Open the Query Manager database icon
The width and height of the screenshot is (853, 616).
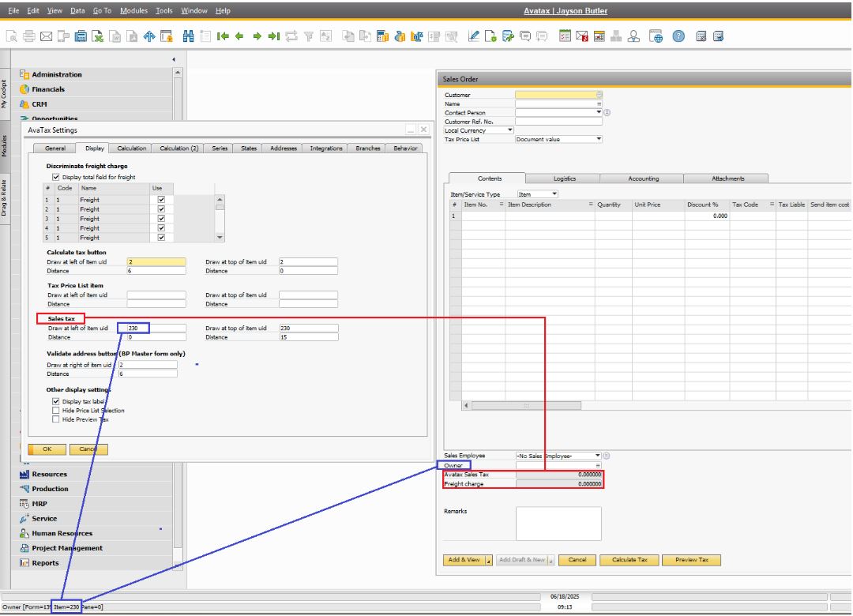coord(508,36)
